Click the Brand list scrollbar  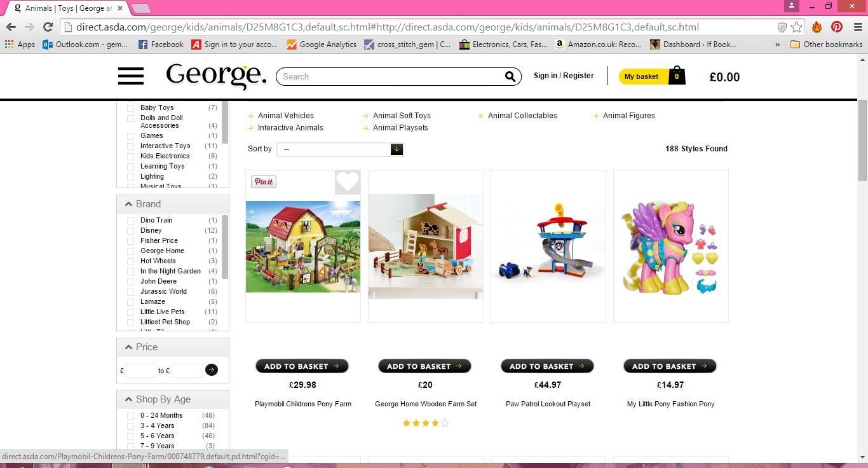[x=225, y=247]
